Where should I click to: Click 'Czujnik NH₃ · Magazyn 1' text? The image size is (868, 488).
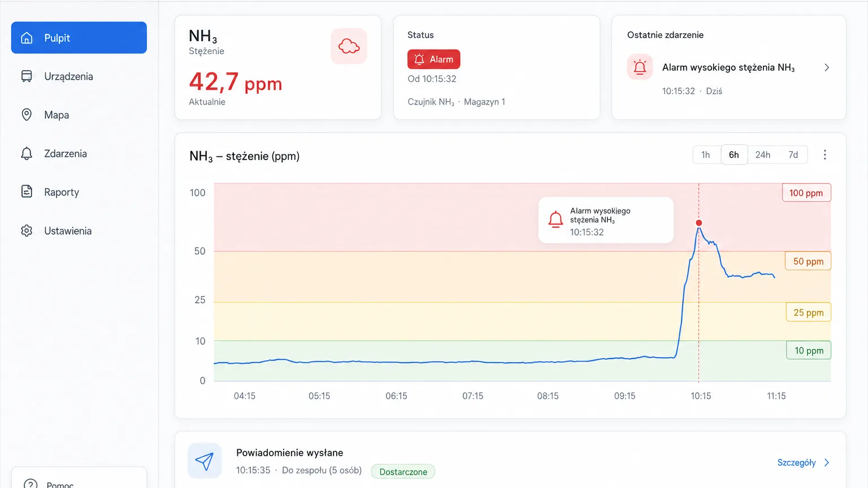tap(457, 102)
